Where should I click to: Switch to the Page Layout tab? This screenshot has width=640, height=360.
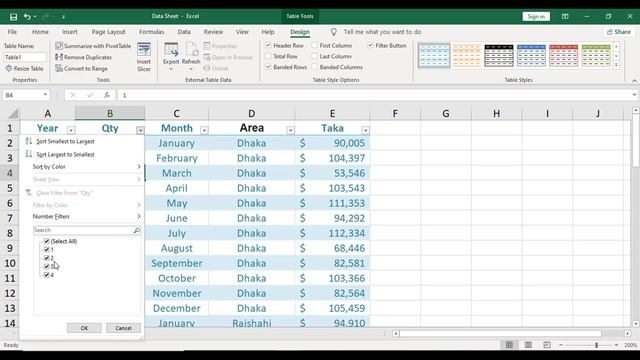[108, 32]
